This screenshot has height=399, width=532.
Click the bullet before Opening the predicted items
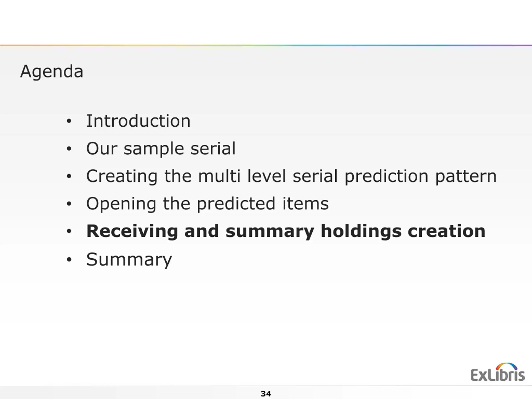coord(69,204)
